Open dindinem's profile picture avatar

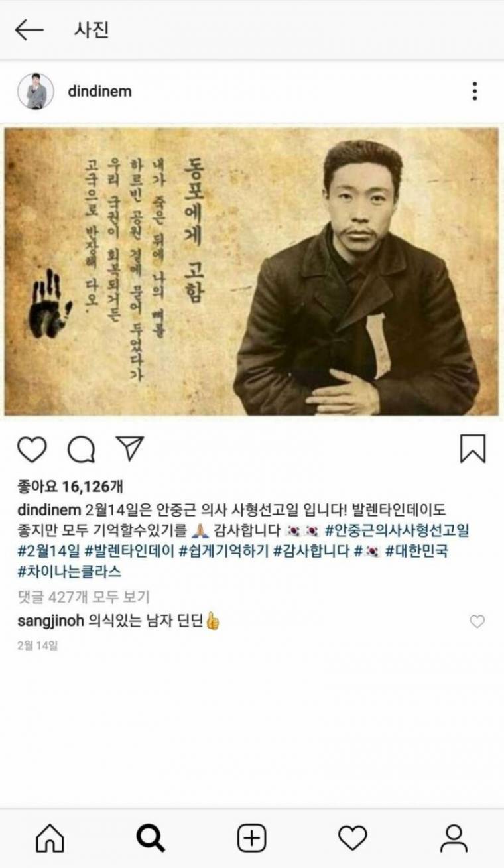[x=36, y=91]
